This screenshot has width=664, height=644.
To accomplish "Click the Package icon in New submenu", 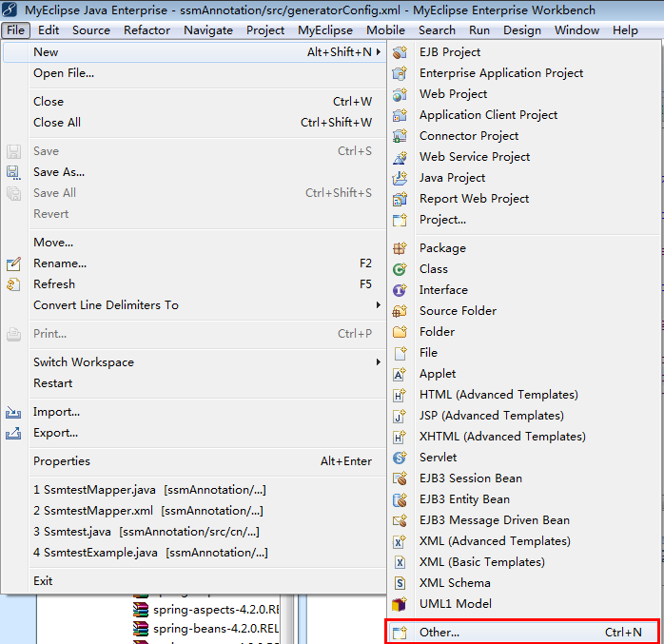I will [400, 248].
